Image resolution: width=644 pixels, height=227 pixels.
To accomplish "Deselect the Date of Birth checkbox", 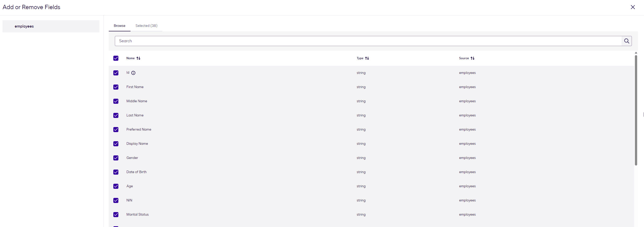I will [116, 172].
